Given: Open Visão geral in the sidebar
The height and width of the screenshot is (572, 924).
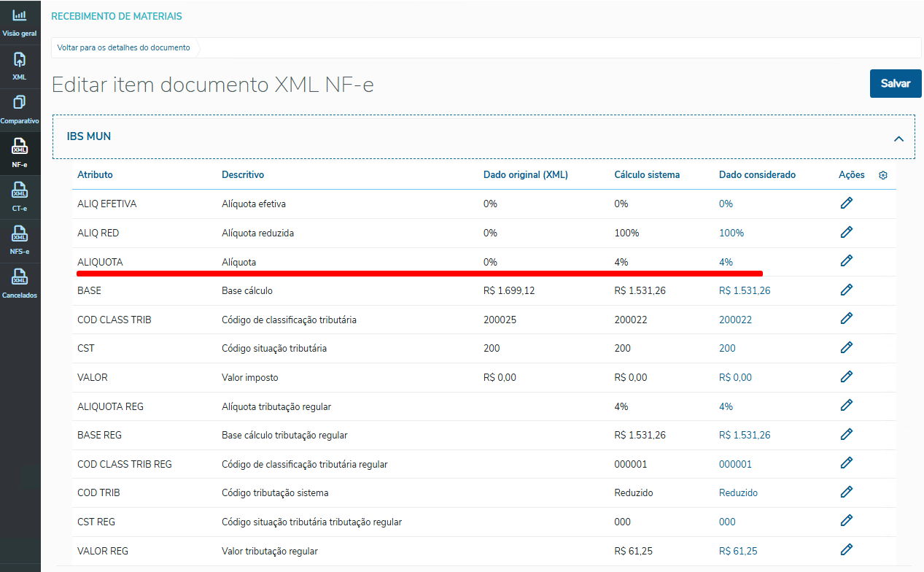Looking at the screenshot, I should [x=20, y=23].
